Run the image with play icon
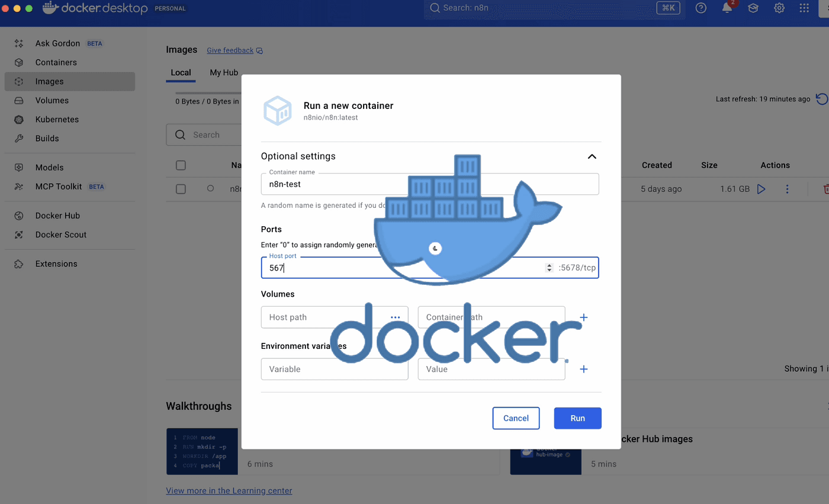Image resolution: width=829 pixels, height=504 pixels. tap(761, 189)
